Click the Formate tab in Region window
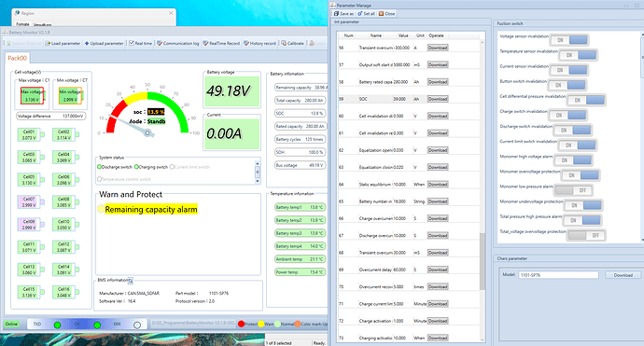The height and width of the screenshot is (346, 644). tap(22, 24)
